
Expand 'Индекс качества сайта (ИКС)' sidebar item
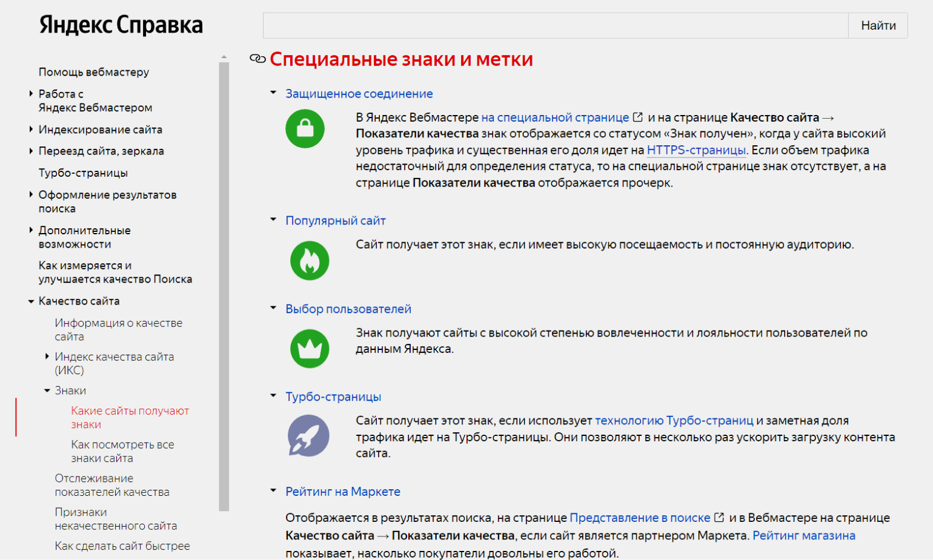point(47,357)
